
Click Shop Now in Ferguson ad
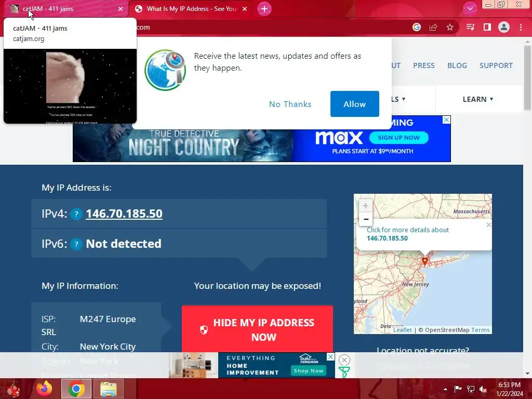click(x=309, y=370)
